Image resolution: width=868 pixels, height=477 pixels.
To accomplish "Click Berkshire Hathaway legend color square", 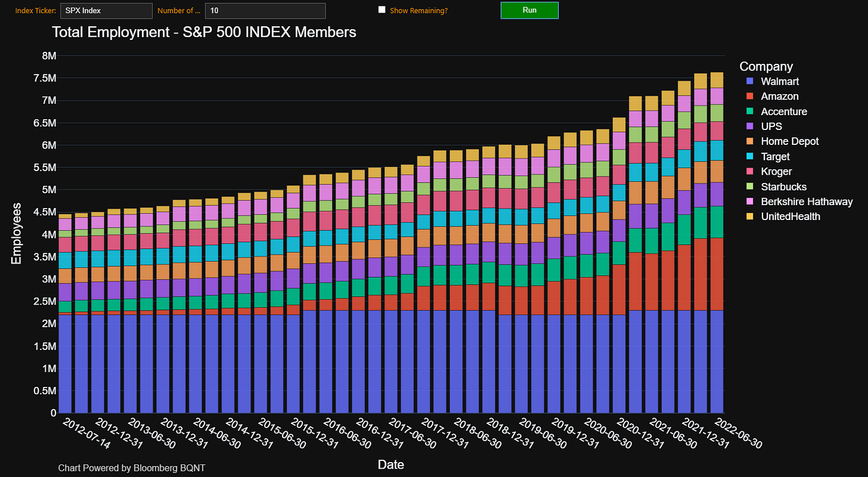I will [x=750, y=202].
